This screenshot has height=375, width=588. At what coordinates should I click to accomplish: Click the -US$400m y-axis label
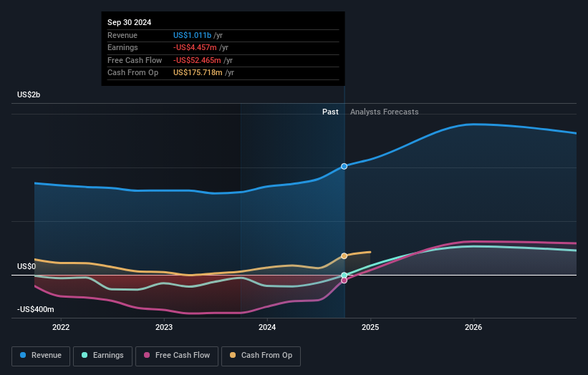pyautogui.click(x=35, y=309)
